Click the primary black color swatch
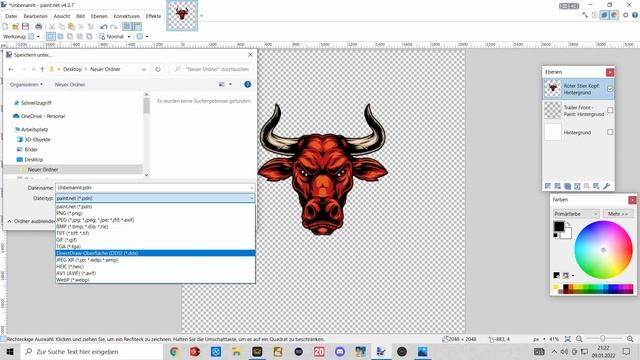This screenshot has height=360, width=640. tap(559, 226)
